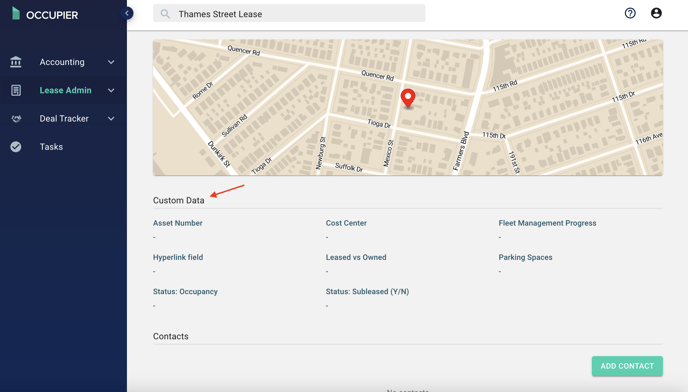688x392 pixels.
Task: Click the Hyperlink field label
Action: click(178, 257)
